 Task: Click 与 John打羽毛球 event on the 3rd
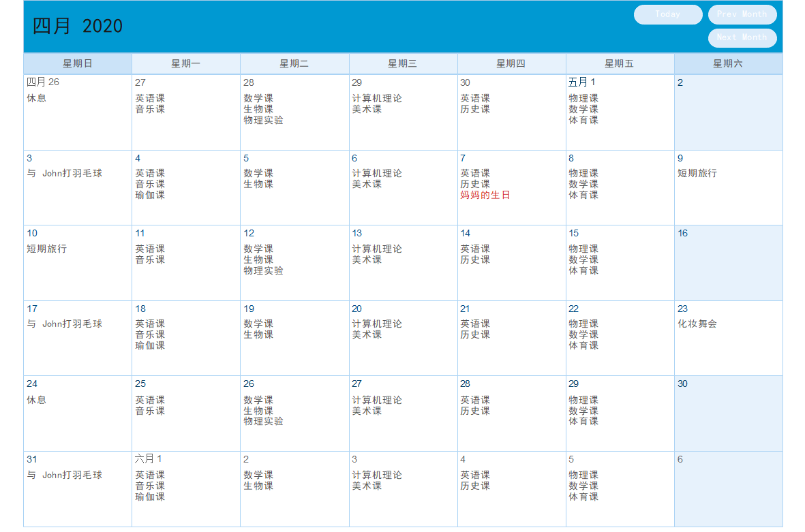click(x=65, y=174)
